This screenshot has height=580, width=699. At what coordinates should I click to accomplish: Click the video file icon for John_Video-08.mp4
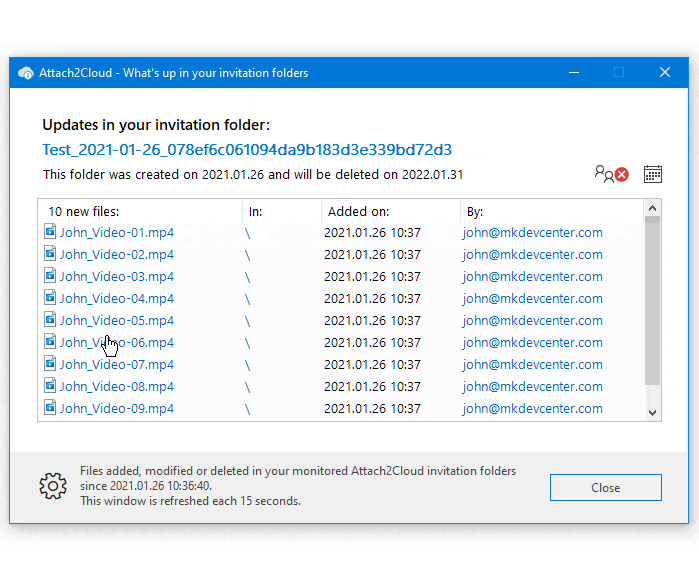50,385
